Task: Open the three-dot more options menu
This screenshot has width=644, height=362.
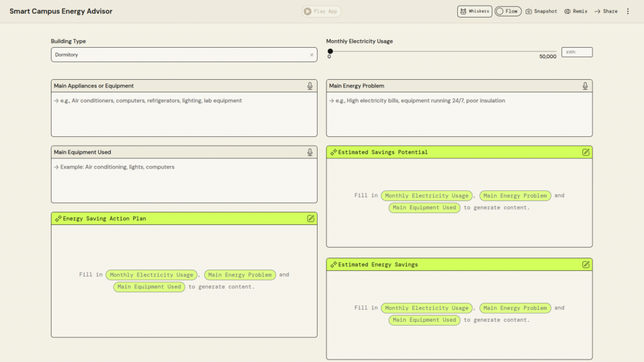Action: point(628,11)
